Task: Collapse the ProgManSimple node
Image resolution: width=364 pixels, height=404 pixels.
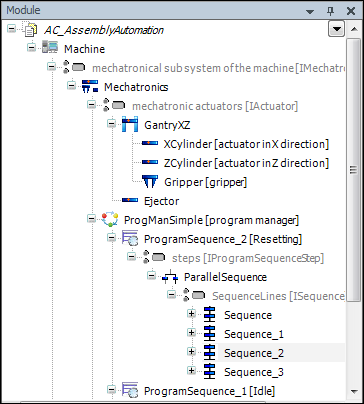Action: tap(91, 219)
